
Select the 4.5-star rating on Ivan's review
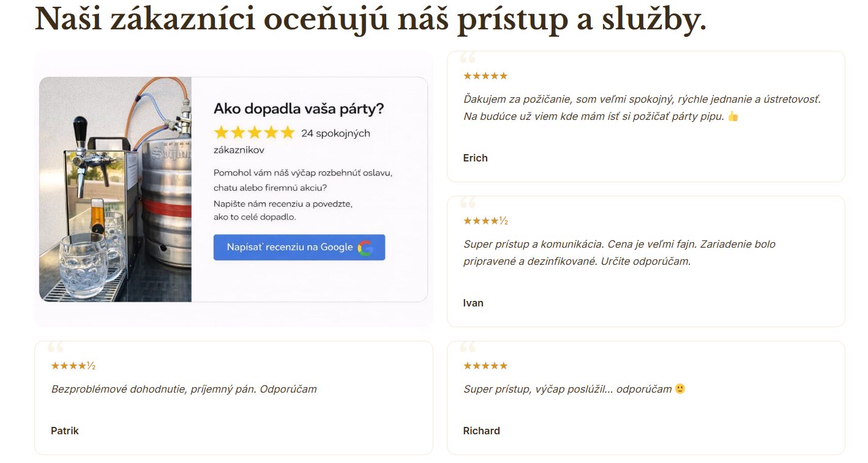point(485,220)
